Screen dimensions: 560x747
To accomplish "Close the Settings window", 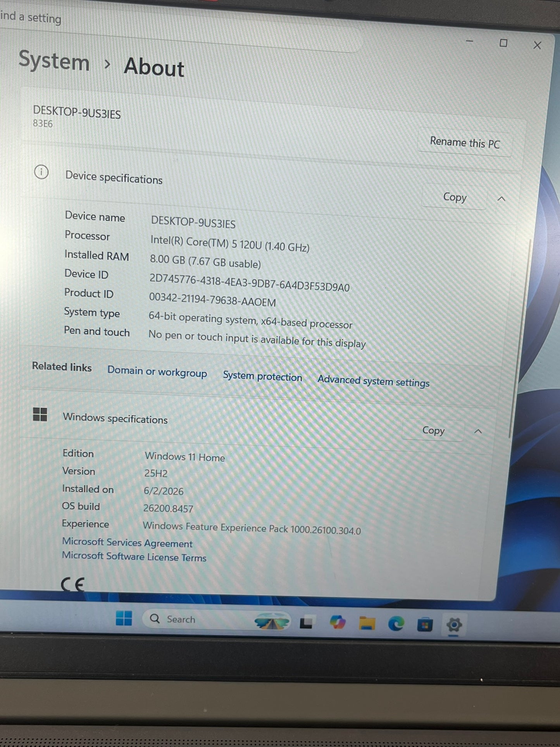I will coord(537,45).
